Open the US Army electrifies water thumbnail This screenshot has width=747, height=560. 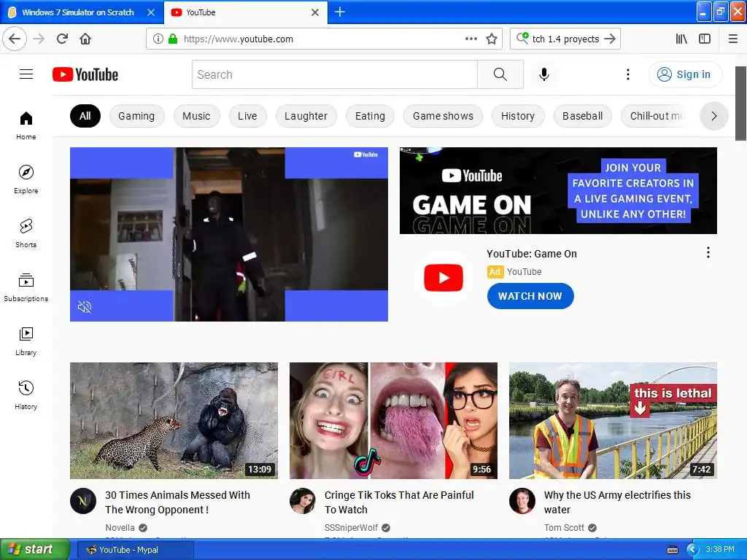[x=613, y=421]
